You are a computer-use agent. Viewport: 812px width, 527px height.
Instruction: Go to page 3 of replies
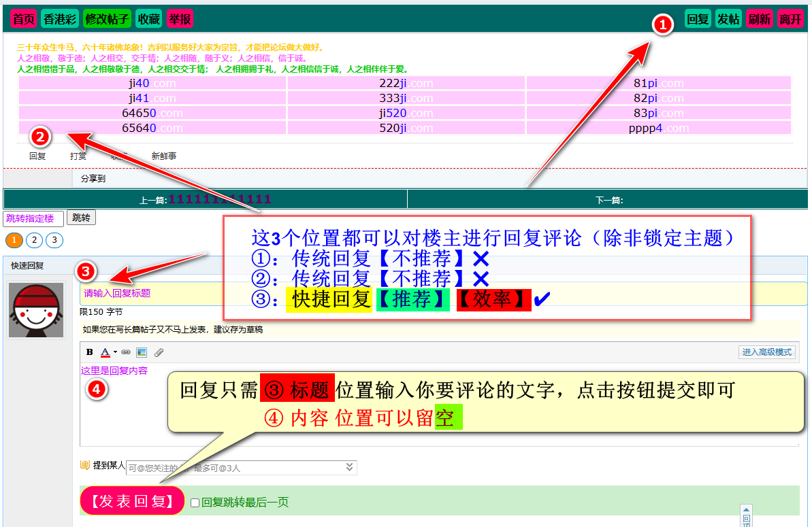[54, 240]
